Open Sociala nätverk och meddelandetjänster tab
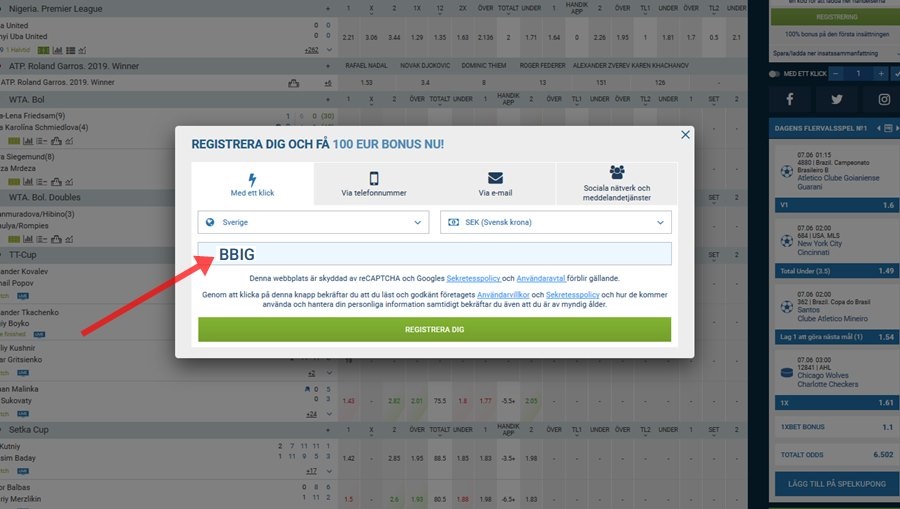 pos(616,184)
